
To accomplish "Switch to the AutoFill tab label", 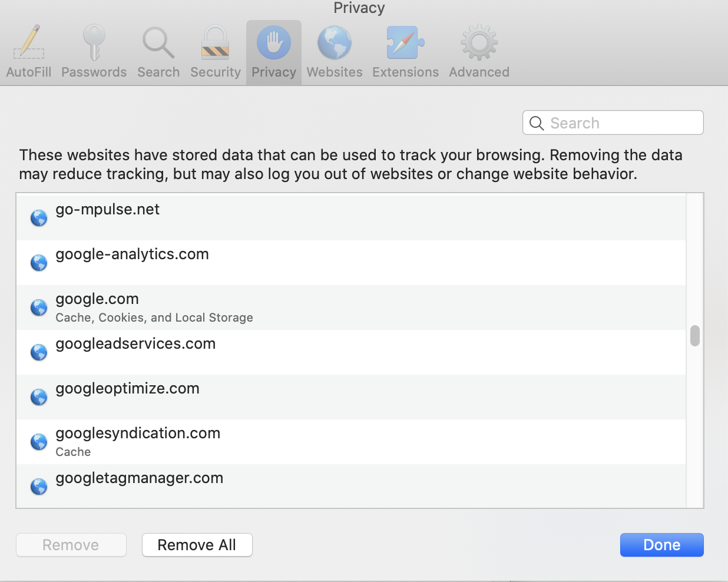I will (29, 72).
